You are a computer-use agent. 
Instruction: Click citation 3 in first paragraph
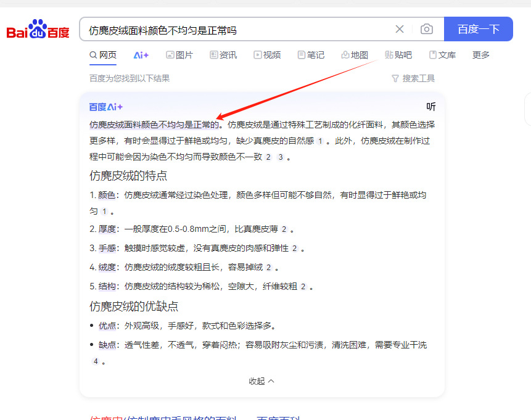coord(281,157)
